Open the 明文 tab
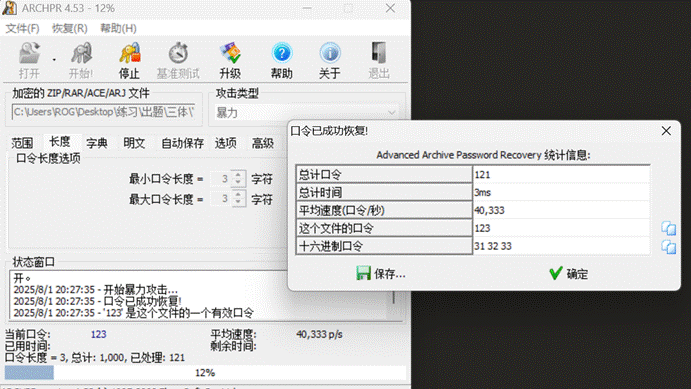 tap(134, 143)
